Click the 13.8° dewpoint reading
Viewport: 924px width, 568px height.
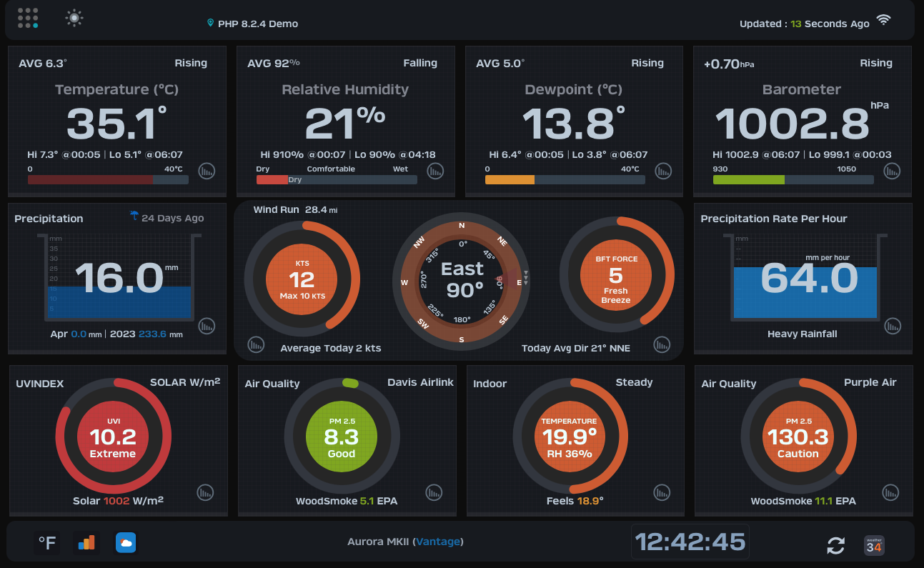click(x=574, y=124)
